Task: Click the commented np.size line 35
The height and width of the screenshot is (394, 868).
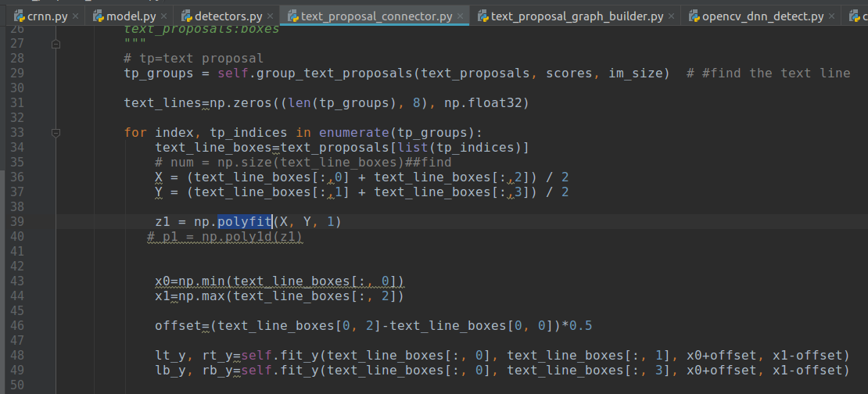Action: click(x=303, y=163)
